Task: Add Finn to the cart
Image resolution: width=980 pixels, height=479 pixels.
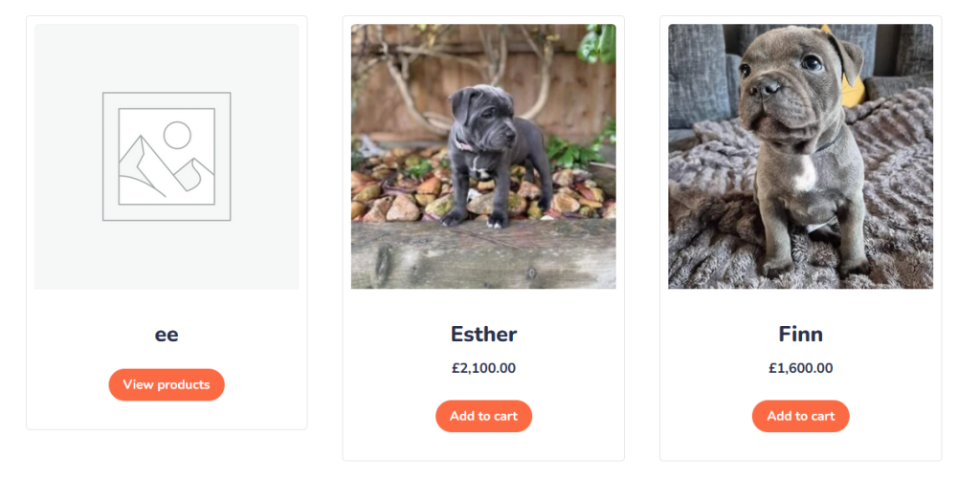Action: [800, 416]
